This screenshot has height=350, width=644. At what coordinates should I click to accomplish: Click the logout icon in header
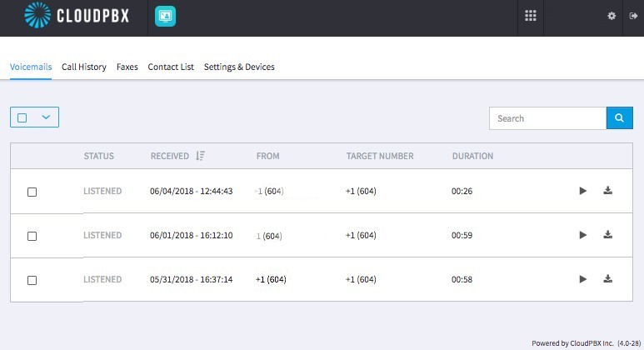click(633, 16)
